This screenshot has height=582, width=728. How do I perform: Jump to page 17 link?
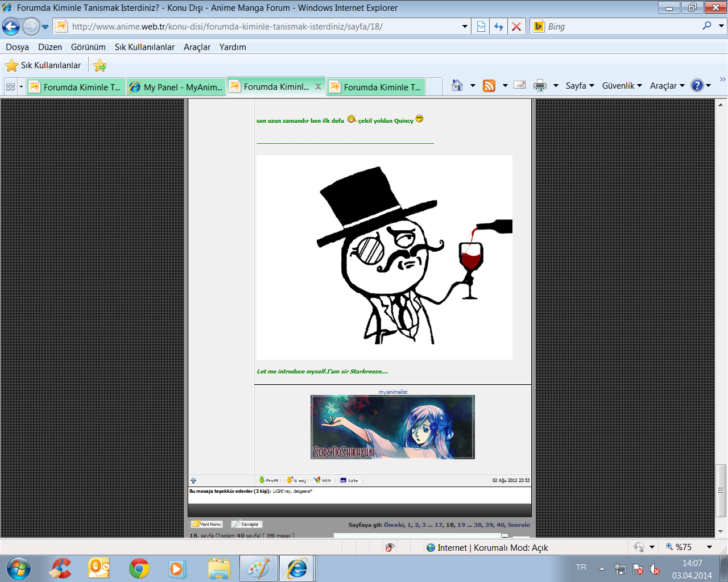click(439, 525)
